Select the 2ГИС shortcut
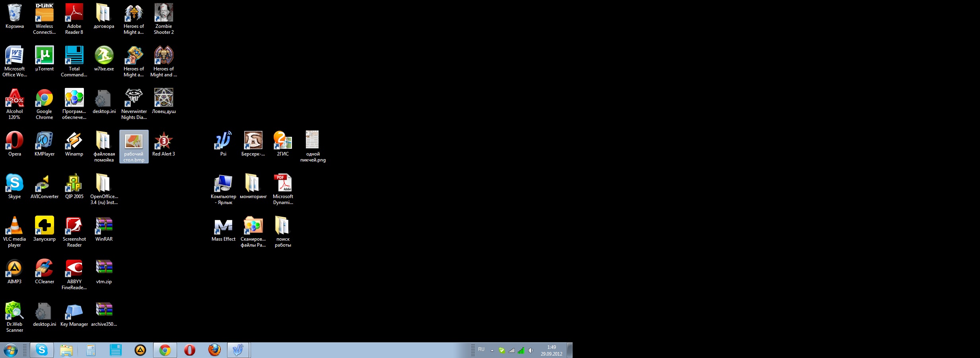 pyautogui.click(x=283, y=144)
